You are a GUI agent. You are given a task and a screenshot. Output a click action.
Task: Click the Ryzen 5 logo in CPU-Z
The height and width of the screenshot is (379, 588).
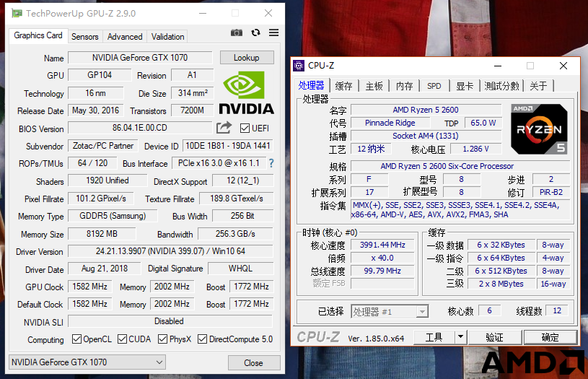[x=539, y=129]
